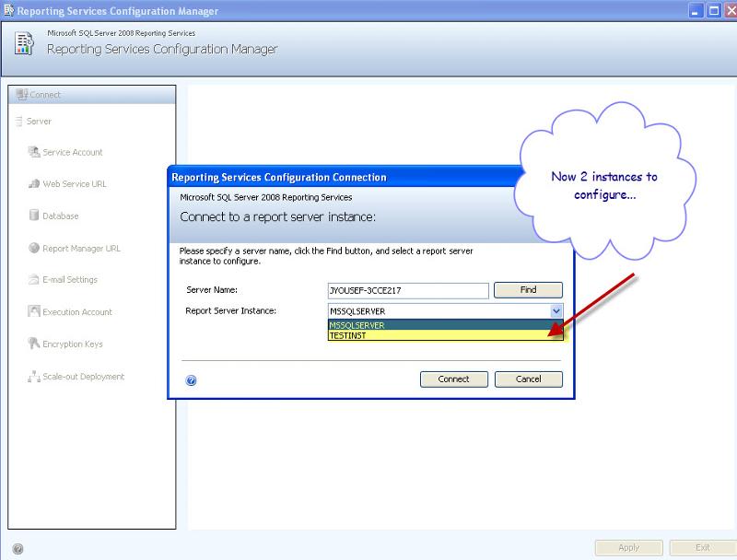Click the Execution Account icon

34,311
